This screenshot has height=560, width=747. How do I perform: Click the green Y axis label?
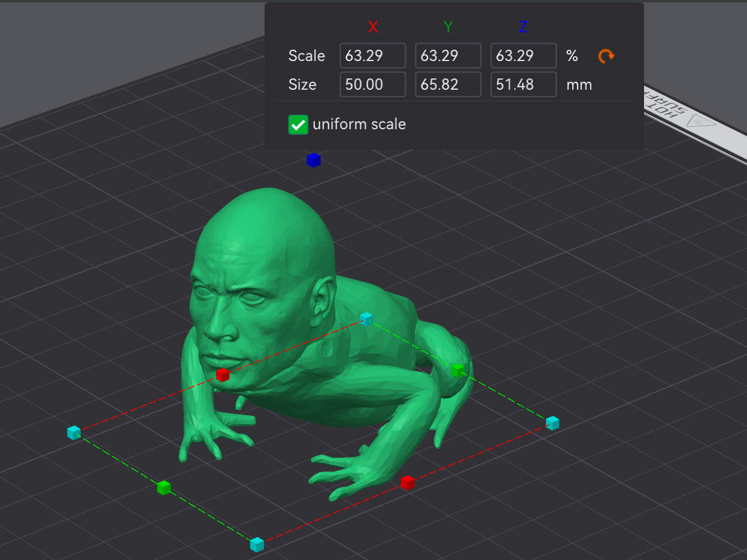tap(448, 27)
